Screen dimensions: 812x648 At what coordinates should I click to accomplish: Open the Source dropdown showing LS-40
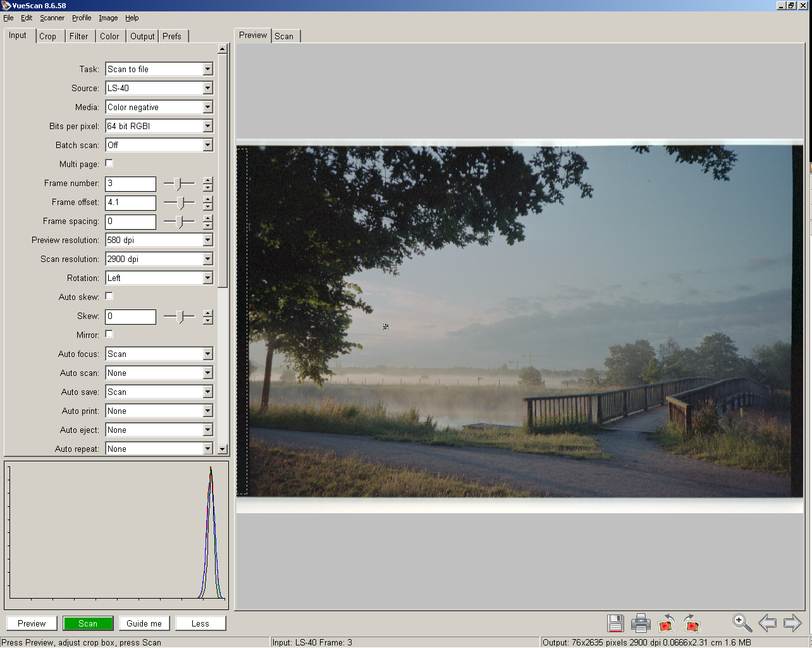click(x=159, y=88)
